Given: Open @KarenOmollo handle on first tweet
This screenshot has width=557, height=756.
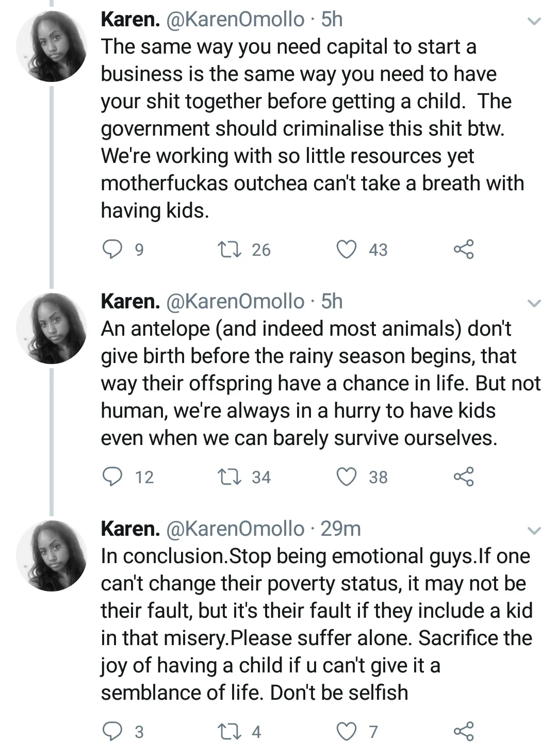Looking at the screenshot, I should (x=234, y=20).
